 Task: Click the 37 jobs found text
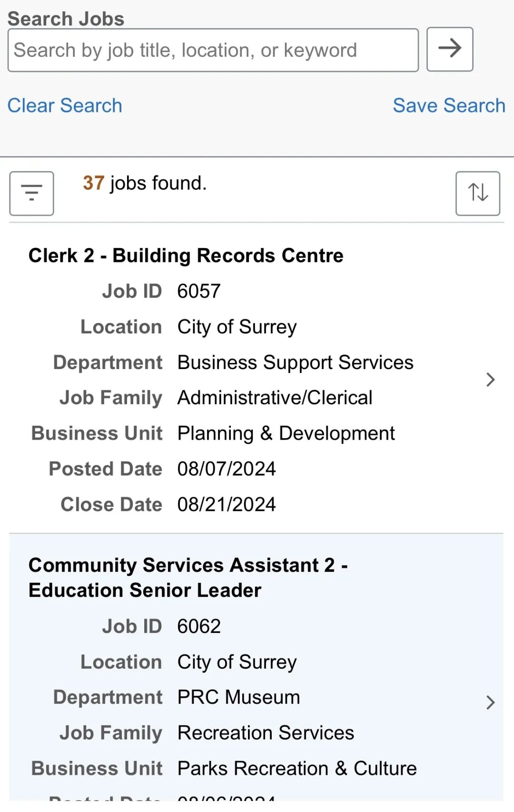(x=145, y=183)
